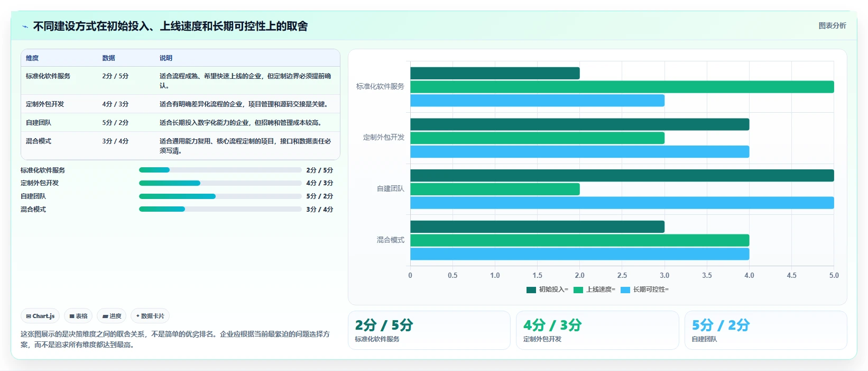Click the 上线速度 bar for 自建团队 in chart

pyautogui.click(x=495, y=189)
